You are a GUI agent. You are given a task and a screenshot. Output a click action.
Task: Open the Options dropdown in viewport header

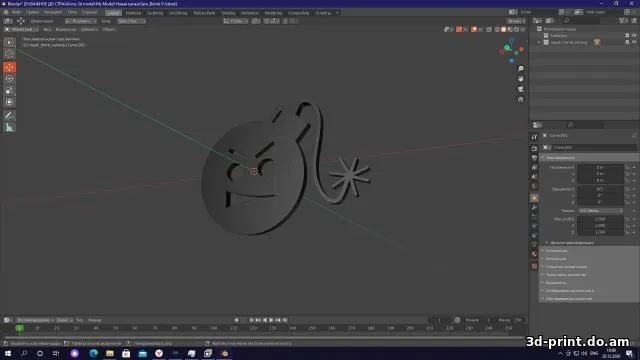pos(516,21)
